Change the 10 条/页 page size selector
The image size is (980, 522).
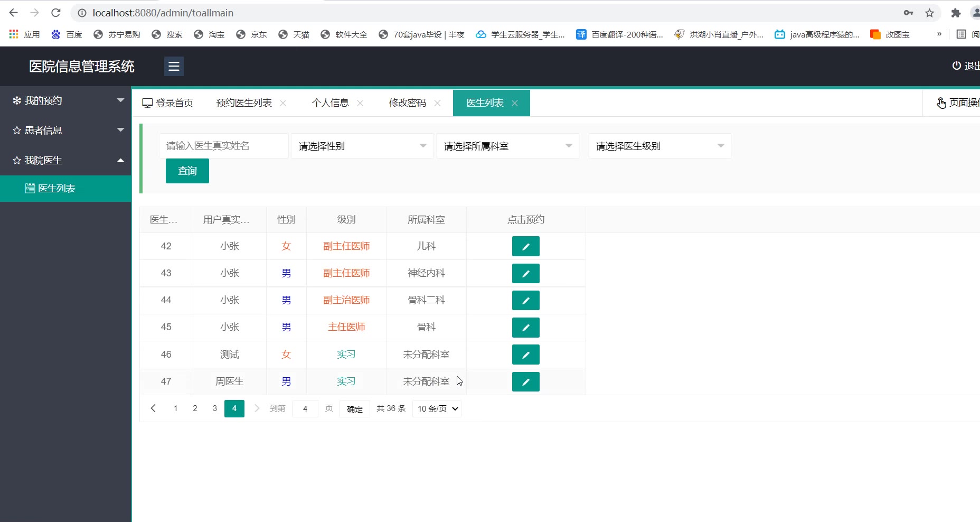[x=437, y=408]
